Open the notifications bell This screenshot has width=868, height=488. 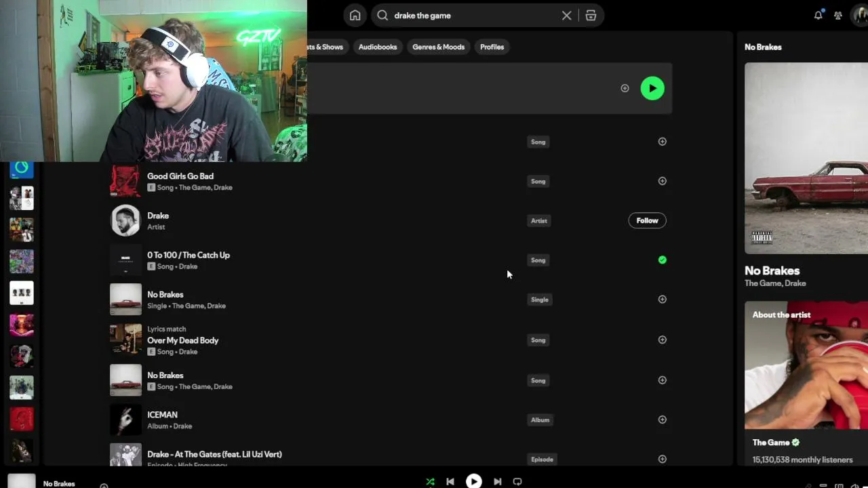point(818,15)
